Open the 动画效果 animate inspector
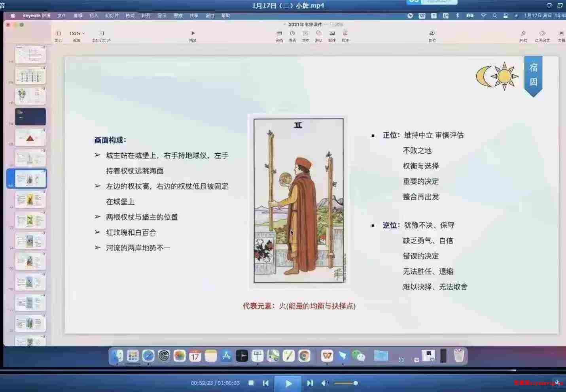The width and height of the screenshot is (566, 392). [x=542, y=34]
